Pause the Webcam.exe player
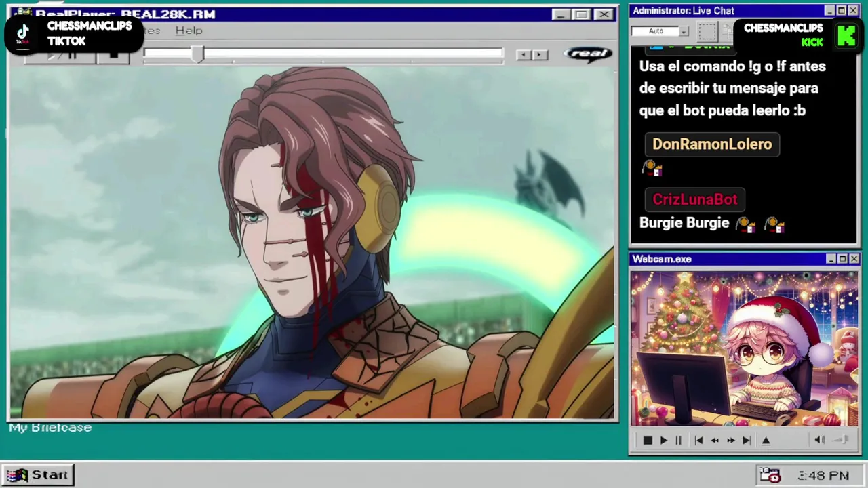 678,441
